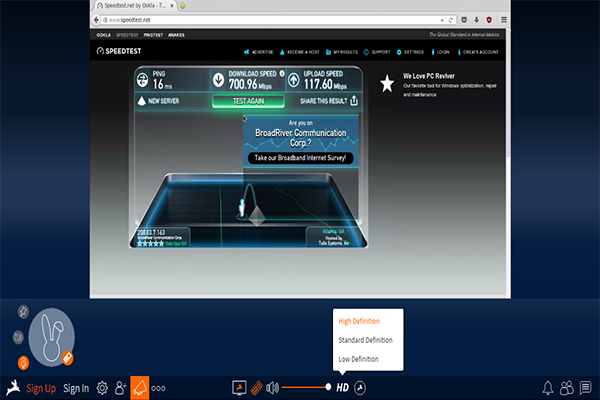This screenshot has height=400, width=600.
Task: Click the screen share monitor icon
Action: pos(239,388)
